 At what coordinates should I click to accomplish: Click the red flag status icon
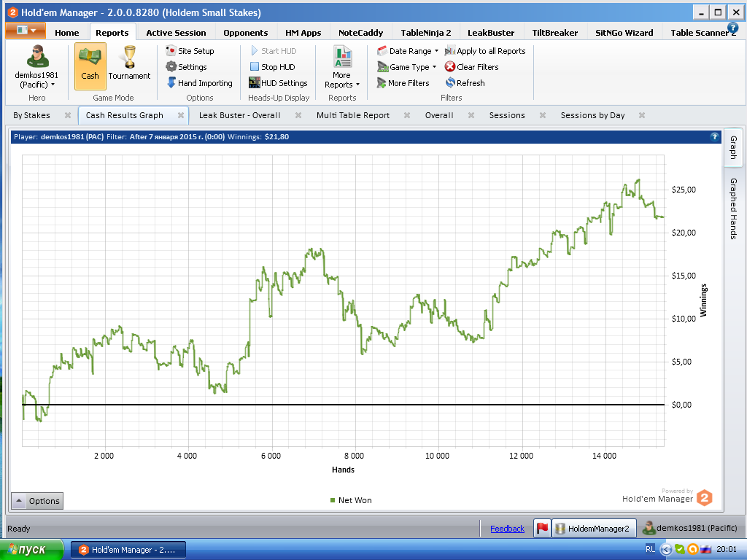(x=542, y=528)
